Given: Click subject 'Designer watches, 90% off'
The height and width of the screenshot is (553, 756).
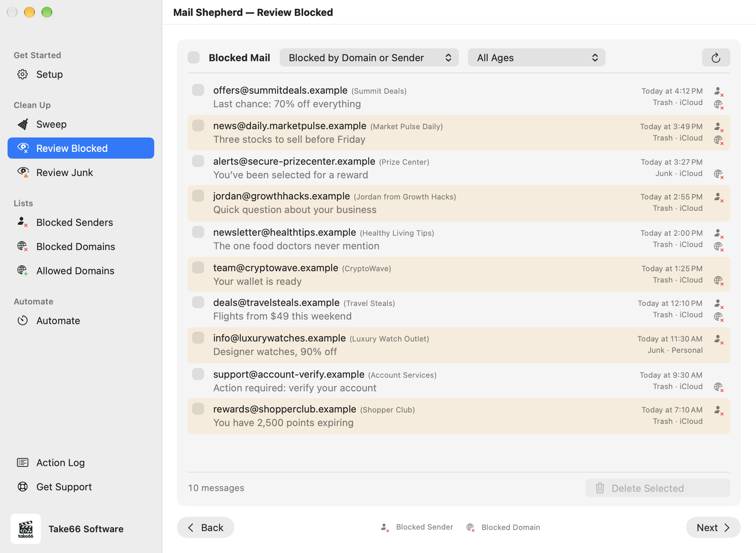Looking at the screenshot, I should (275, 351).
